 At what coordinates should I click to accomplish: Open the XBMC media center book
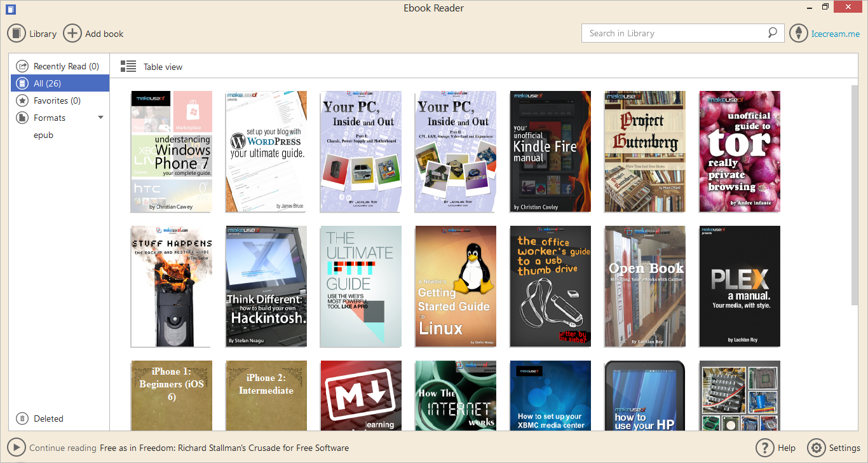pos(550,396)
